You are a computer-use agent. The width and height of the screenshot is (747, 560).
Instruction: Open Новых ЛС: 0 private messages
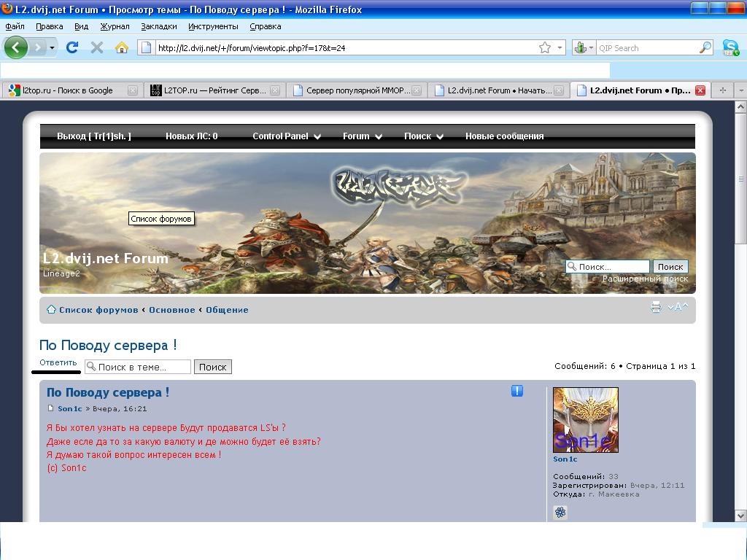tap(192, 136)
